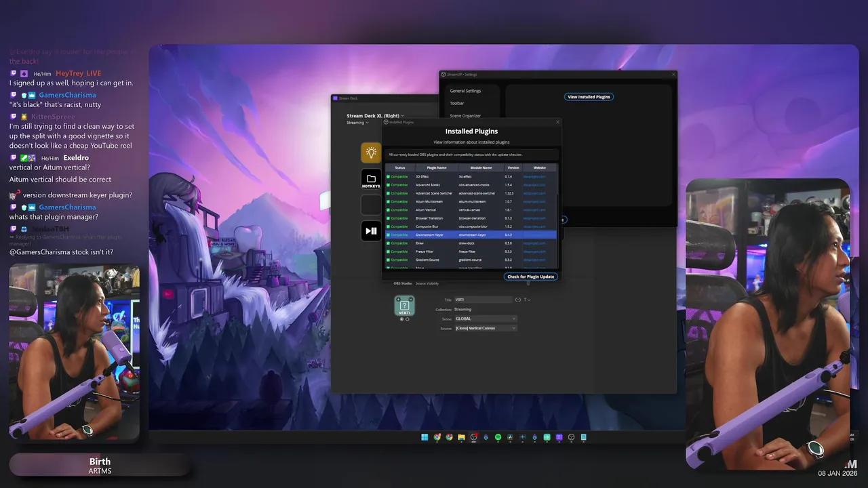Close the Installed Plugins dialog

click(x=557, y=122)
